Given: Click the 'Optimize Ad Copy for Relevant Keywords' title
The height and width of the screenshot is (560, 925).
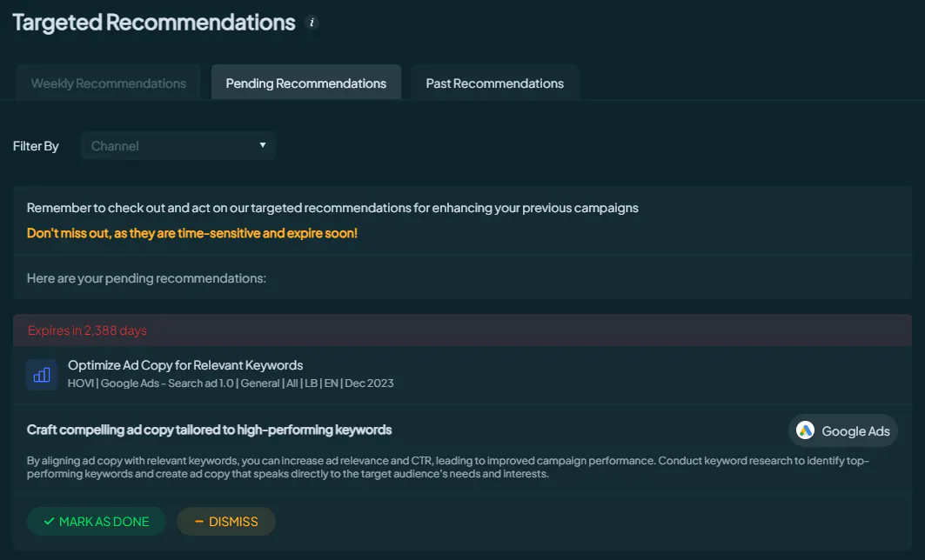Looking at the screenshot, I should [x=185, y=365].
